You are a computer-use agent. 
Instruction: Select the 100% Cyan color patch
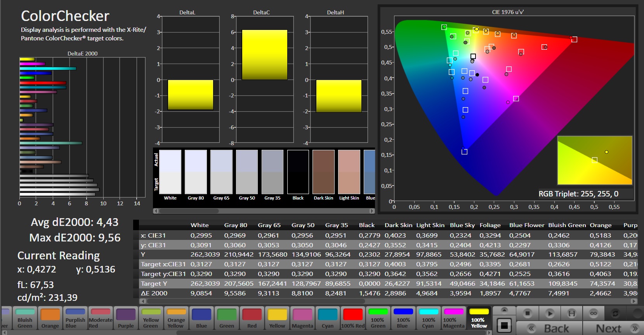coord(429,318)
